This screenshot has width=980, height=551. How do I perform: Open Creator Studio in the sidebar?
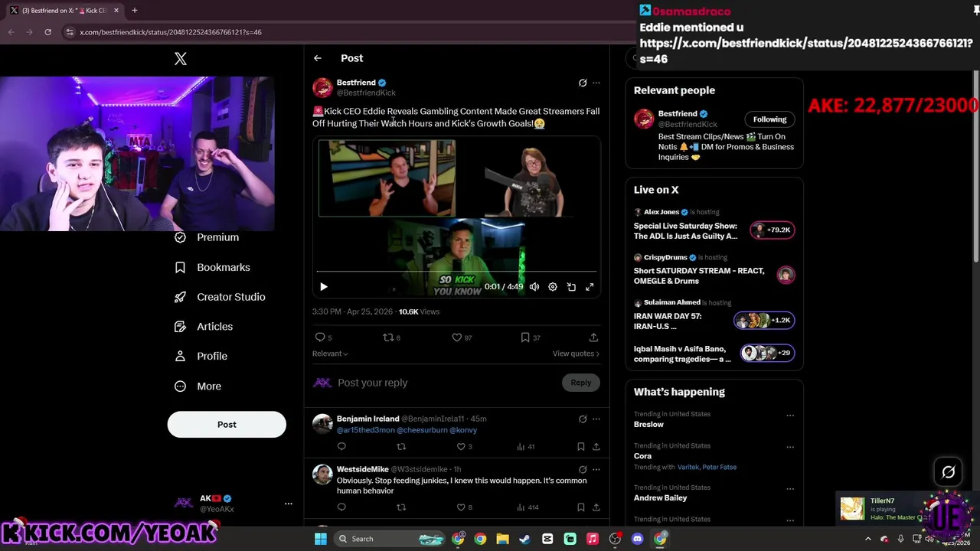[220, 297]
